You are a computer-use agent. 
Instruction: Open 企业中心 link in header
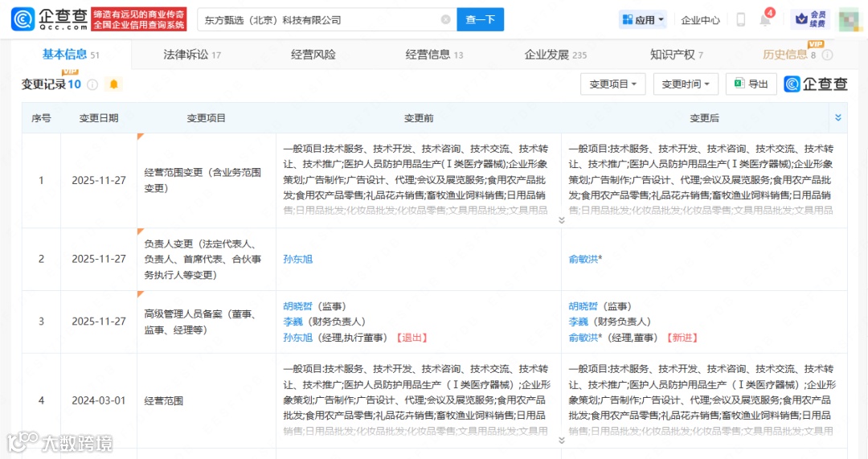pyautogui.click(x=700, y=20)
